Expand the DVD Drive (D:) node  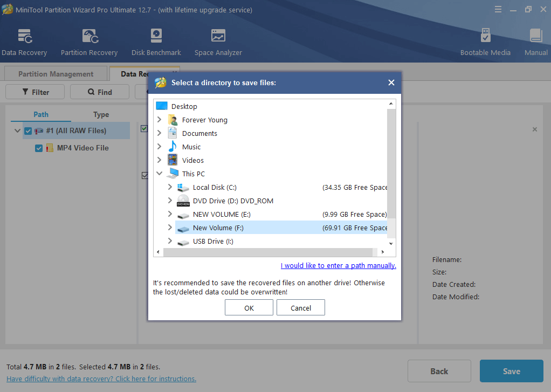pyautogui.click(x=170, y=200)
